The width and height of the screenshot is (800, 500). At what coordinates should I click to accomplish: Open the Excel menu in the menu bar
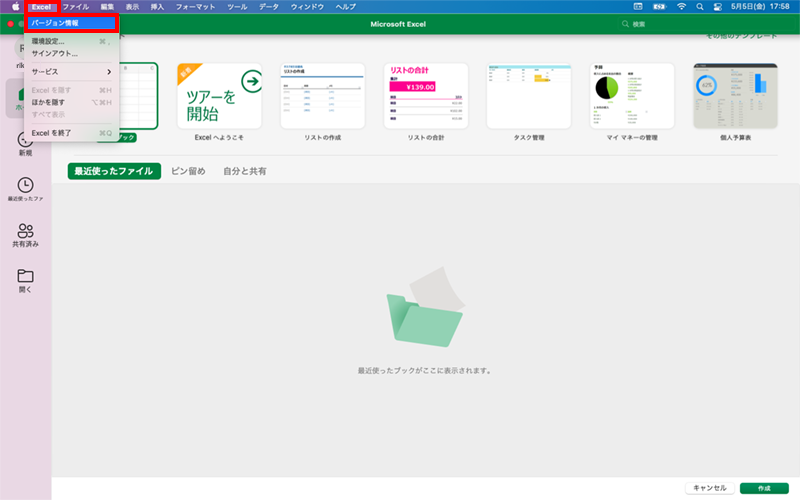coord(41,7)
